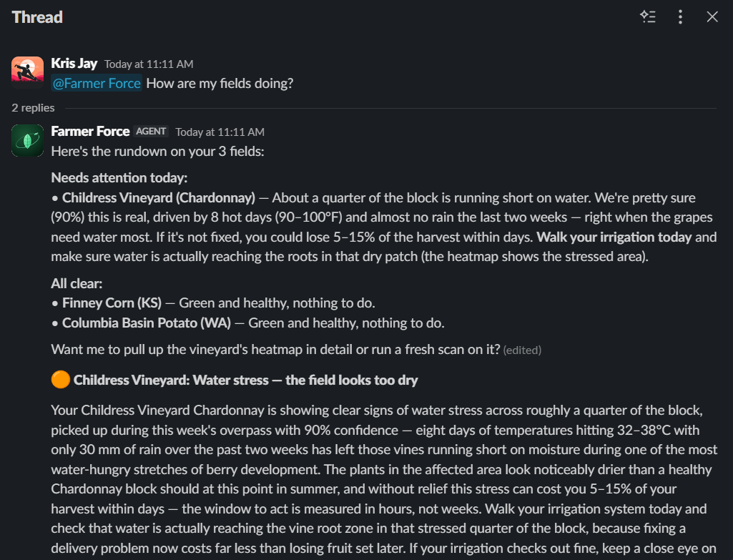Click the Farmer Force sender name
Viewport: 733px width, 560px height.
click(x=90, y=132)
